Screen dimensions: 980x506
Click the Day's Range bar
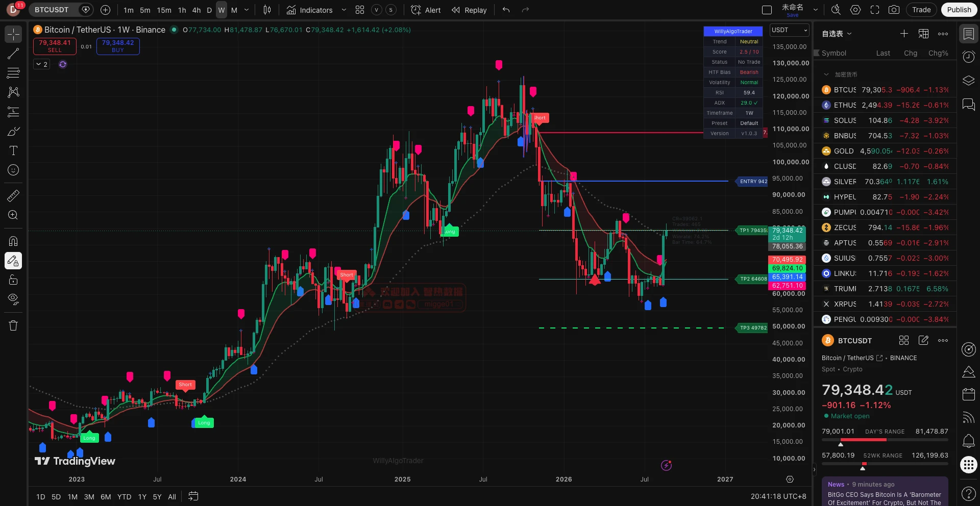[885, 439]
